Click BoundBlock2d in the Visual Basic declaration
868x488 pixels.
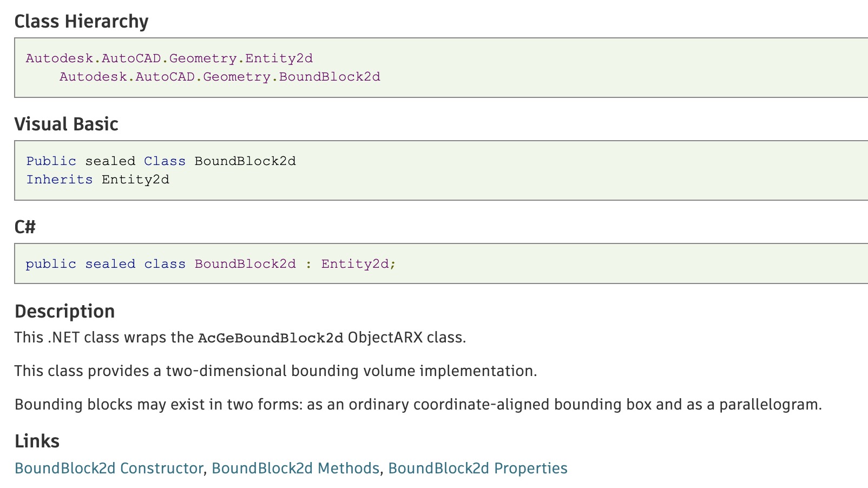coord(245,161)
